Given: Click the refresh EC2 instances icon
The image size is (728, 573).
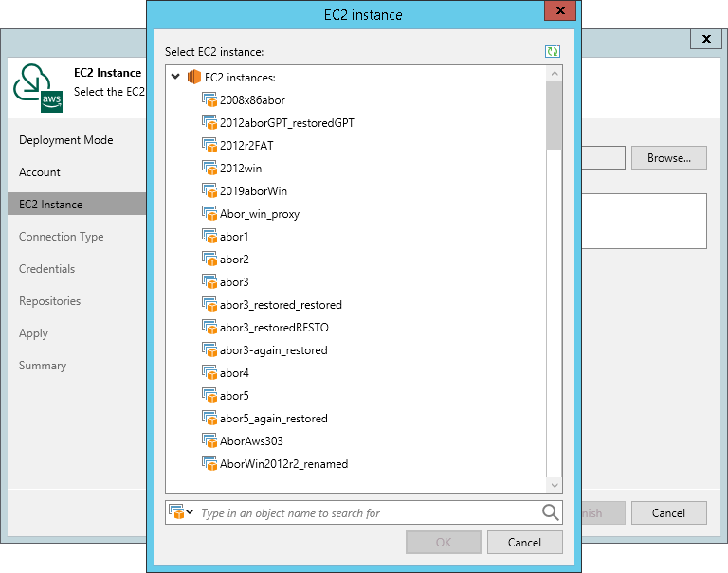Looking at the screenshot, I should coord(553,51).
